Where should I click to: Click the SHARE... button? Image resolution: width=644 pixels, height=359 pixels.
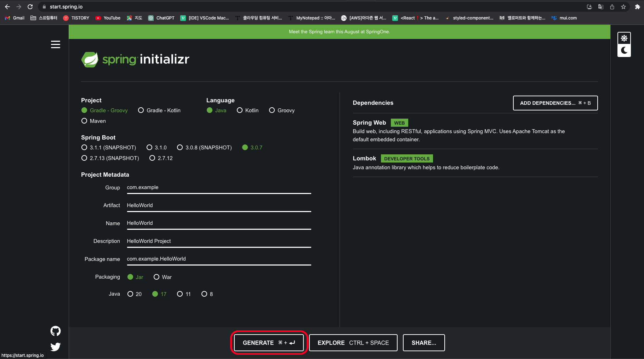pyautogui.click(x=424, y=343)
